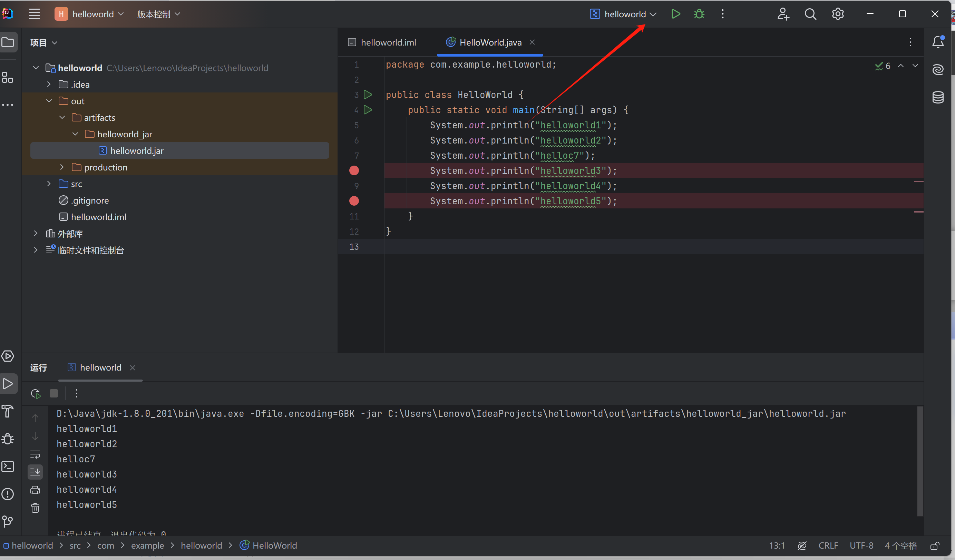Open the Database tool window icon

tap(938, 97)
